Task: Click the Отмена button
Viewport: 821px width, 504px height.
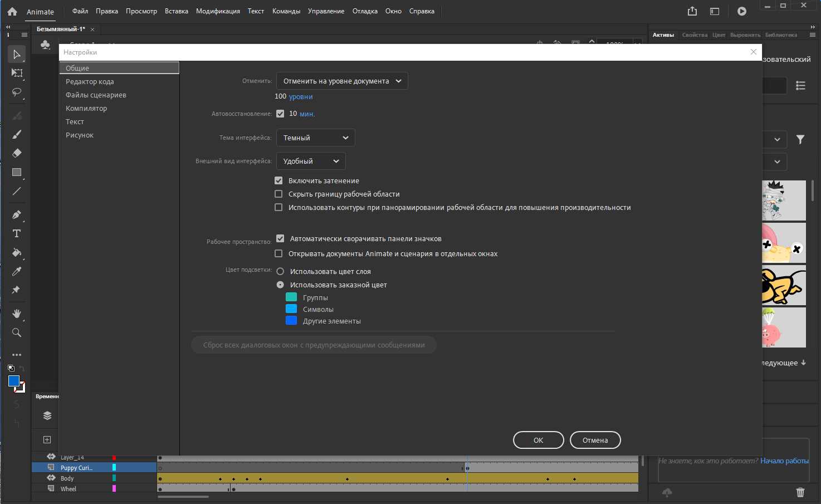Action: coord(595,440)
